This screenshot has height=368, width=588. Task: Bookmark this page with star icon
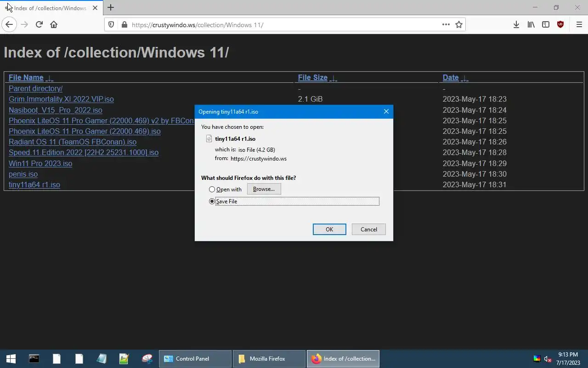click(x=458, y=25)
